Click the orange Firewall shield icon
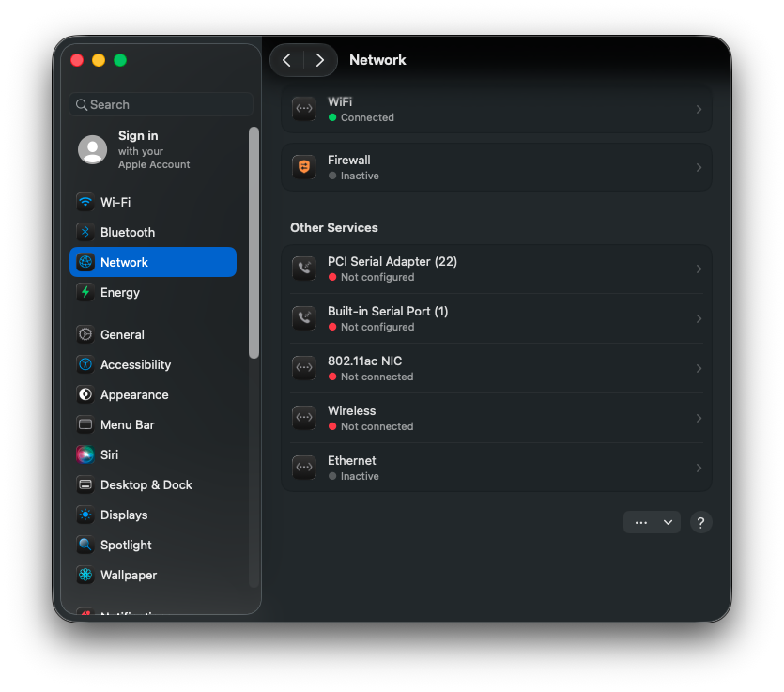 pyautogui.click(x=304, y=167)
